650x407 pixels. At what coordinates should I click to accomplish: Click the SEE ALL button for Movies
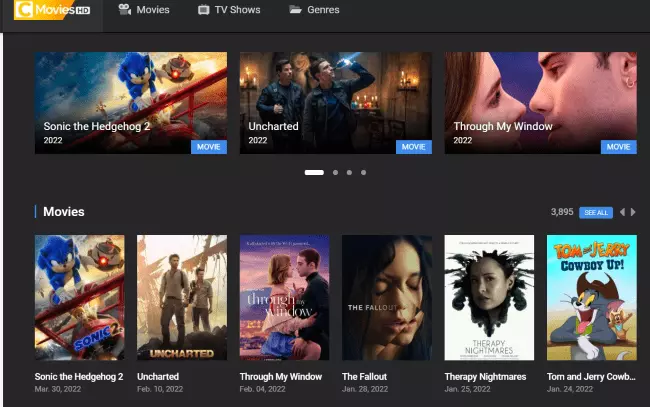tap(596, 213)
